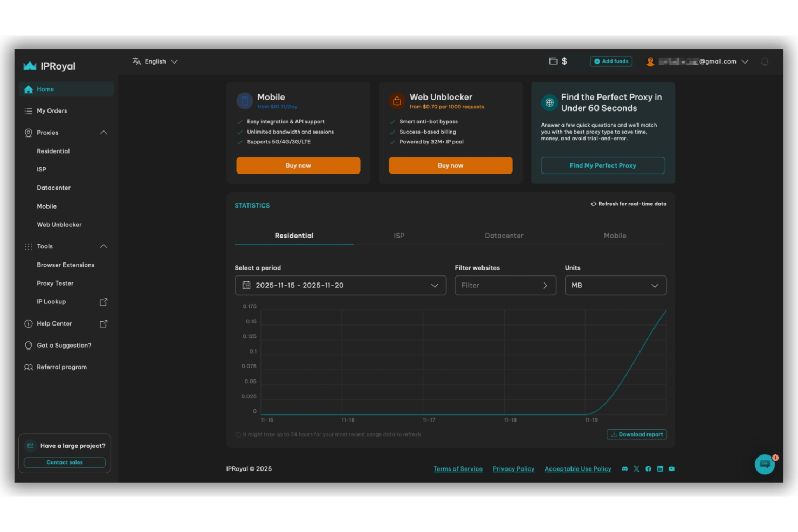The image size is (798, 532).
Task: Switch to Mobile statistics tab
Action: [x=615, y=236]
